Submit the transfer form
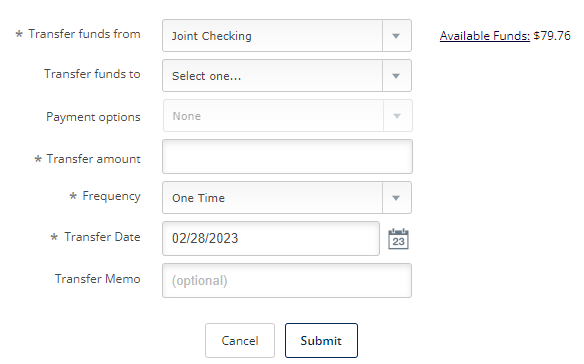 tap(321, 341)
